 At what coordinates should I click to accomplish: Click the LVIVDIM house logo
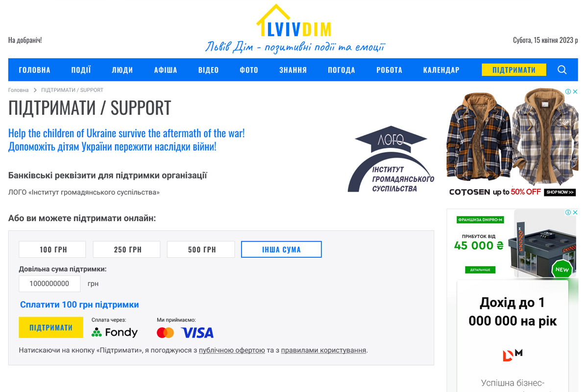(294, 22)
